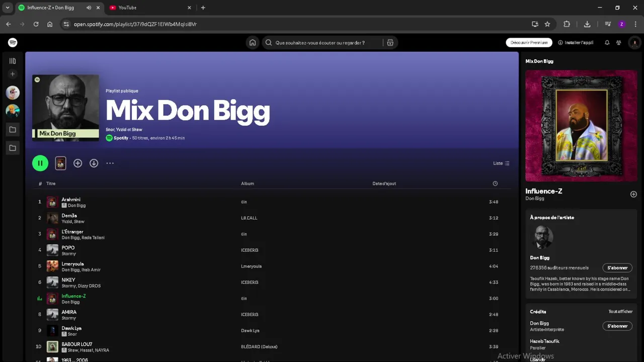Open the Chrome profile Z avatar
This screenshot has height=362, width=644.
point(622,24)
